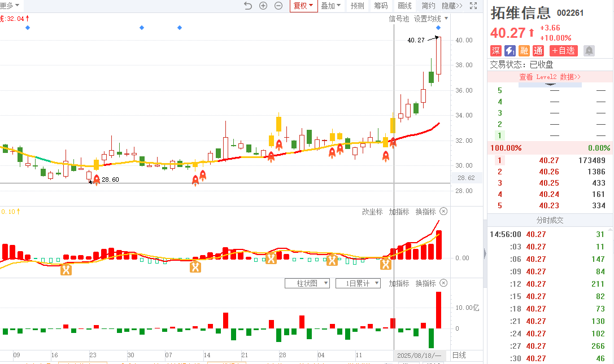Open the 复权 adjustment dropdown
Image resolution: width=614 pixels, height=364 pixels.
pyautogui.click(x=303, y=6)
